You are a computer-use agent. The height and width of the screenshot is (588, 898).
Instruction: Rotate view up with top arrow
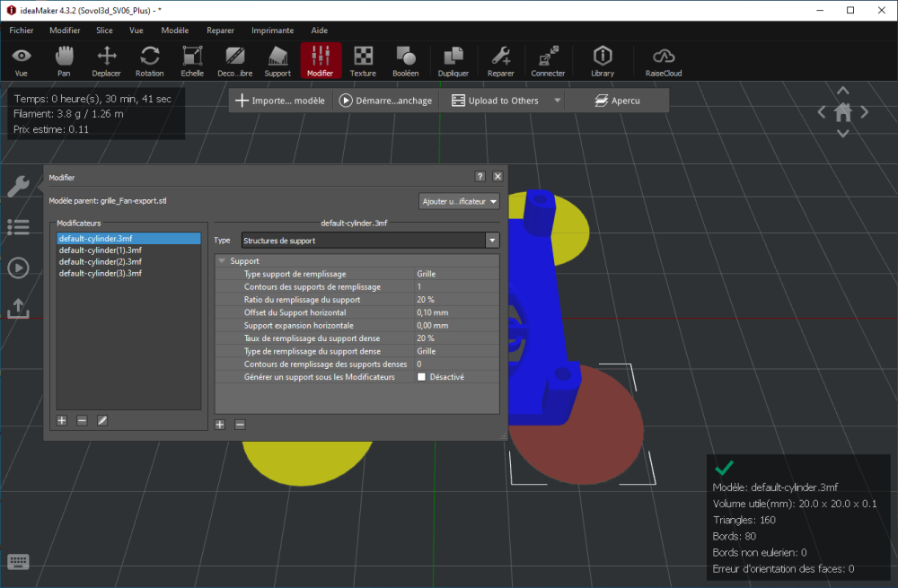[x=843, y=91]
